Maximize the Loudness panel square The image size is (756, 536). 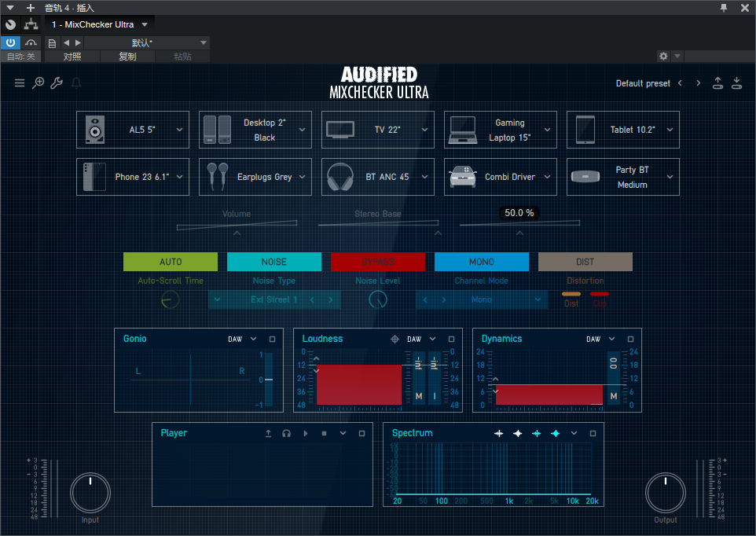tap(451, 340)
